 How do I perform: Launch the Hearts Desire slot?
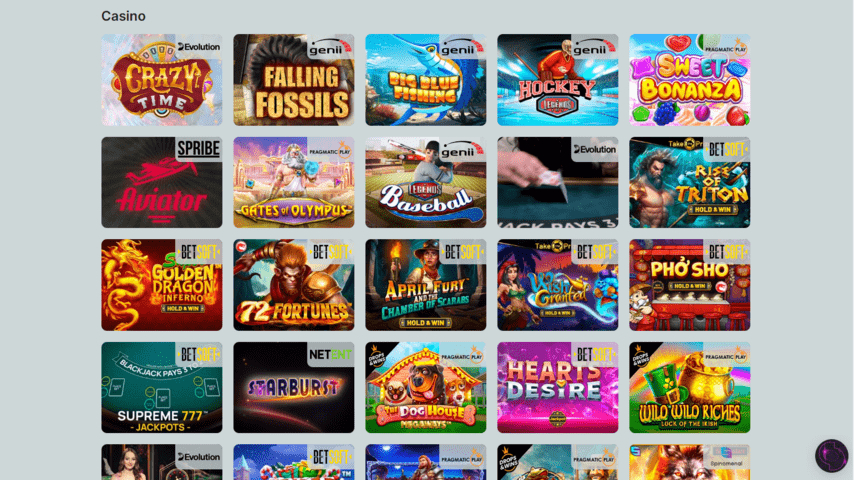[x=558, y=387]
